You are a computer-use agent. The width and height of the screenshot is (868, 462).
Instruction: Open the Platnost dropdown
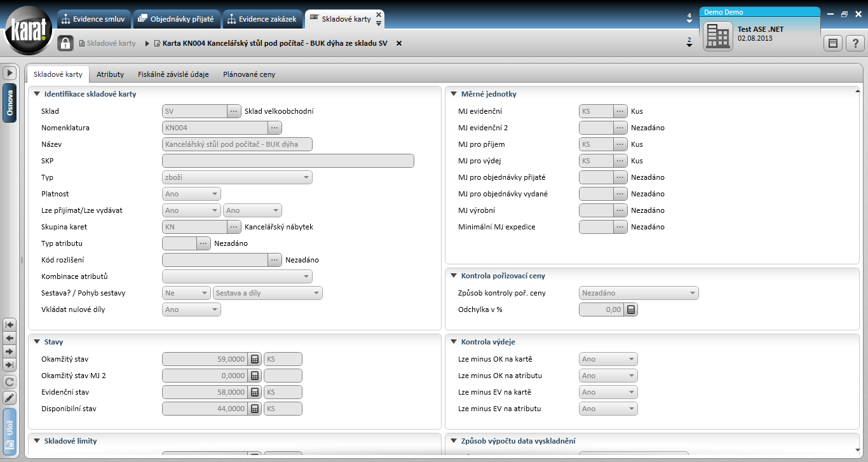(192, 194)
